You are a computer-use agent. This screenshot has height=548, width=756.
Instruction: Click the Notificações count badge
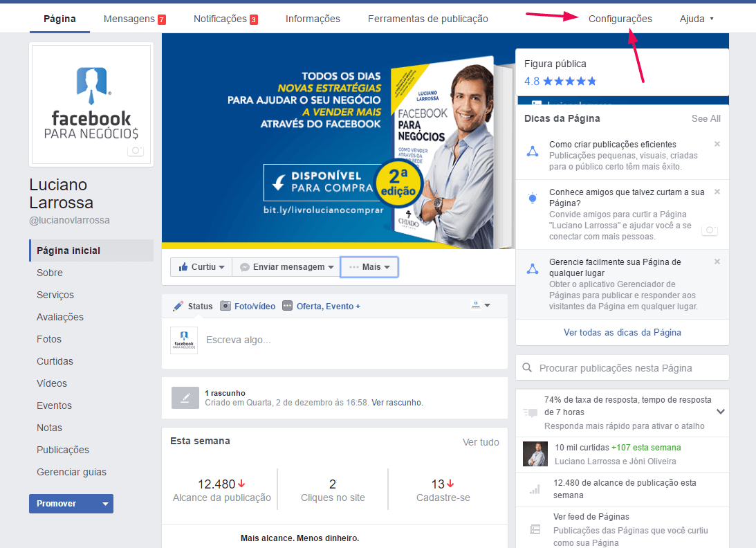pos(254,20)
